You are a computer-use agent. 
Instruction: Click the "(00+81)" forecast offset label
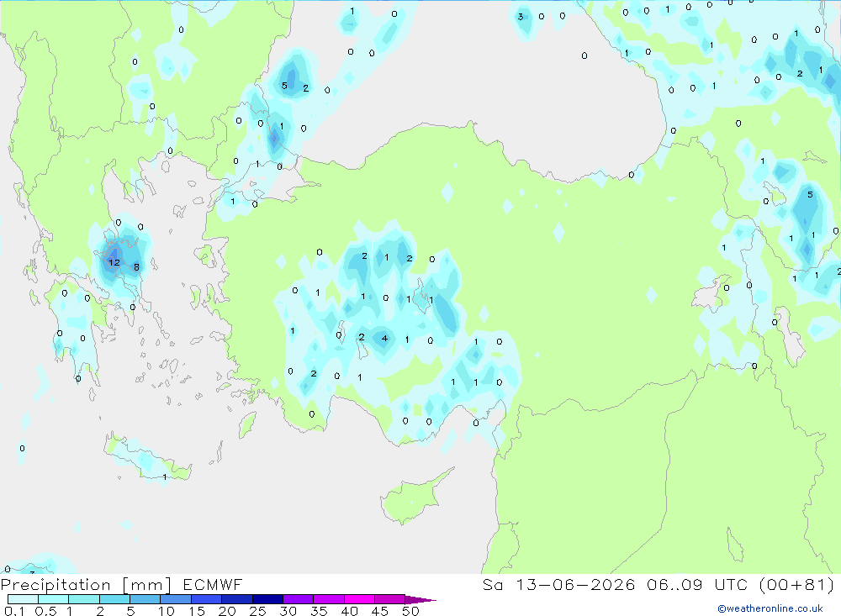tap(796, 584)
